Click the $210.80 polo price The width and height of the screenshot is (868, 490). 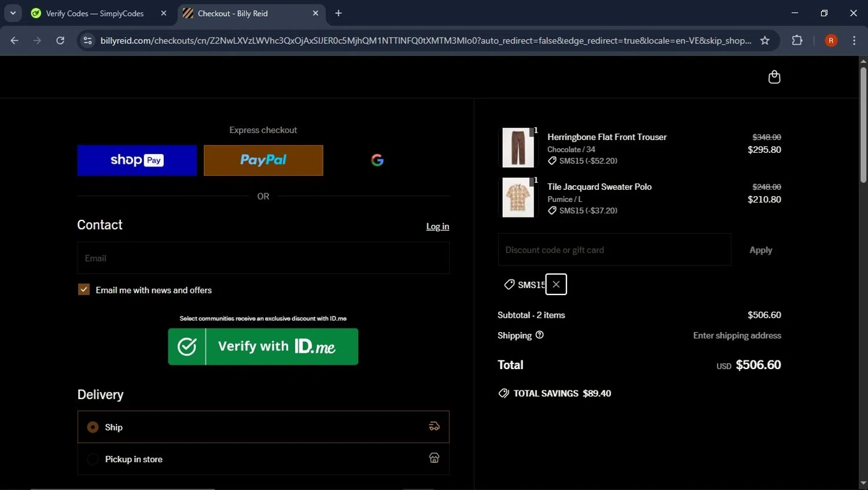point(764,200)
